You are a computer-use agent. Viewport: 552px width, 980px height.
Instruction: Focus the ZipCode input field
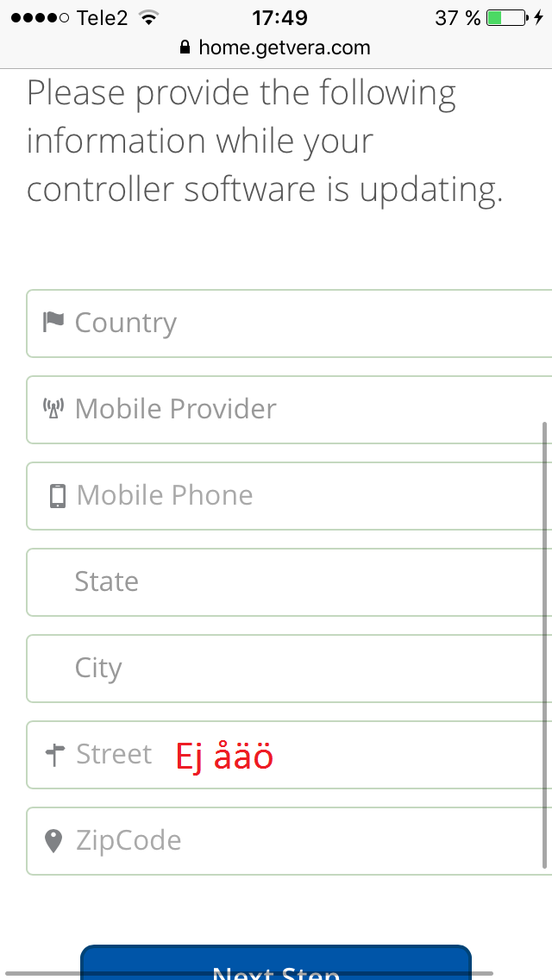click(x=289, y=840)
